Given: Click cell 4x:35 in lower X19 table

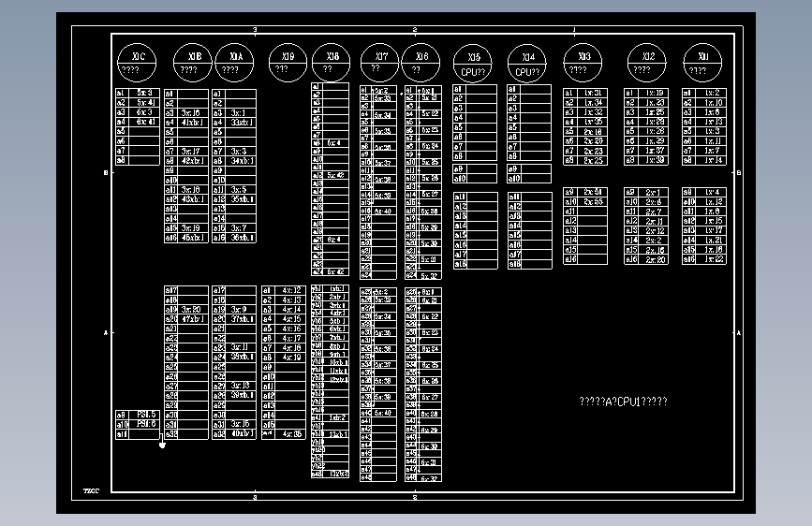Looking at the screenshot, I should pyautogui.click(x=290, y=434).
